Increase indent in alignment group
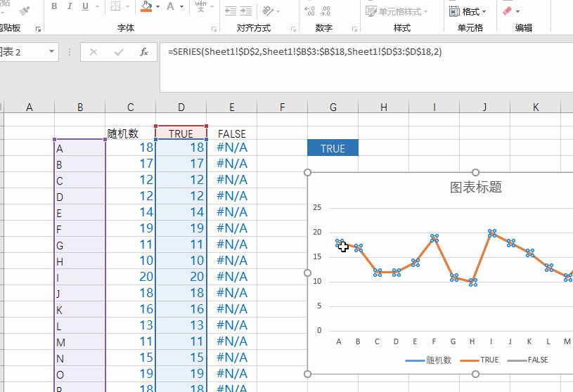The width and height of the screenshot is (573, 392). [246, 11]
